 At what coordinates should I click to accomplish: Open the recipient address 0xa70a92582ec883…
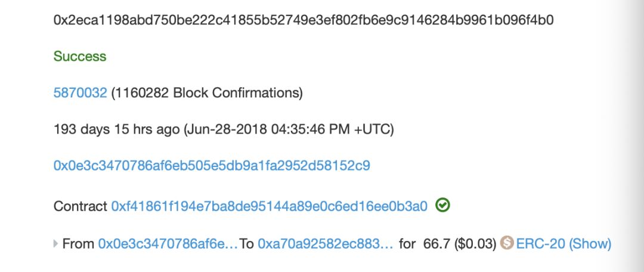click(x=326, y=244)
